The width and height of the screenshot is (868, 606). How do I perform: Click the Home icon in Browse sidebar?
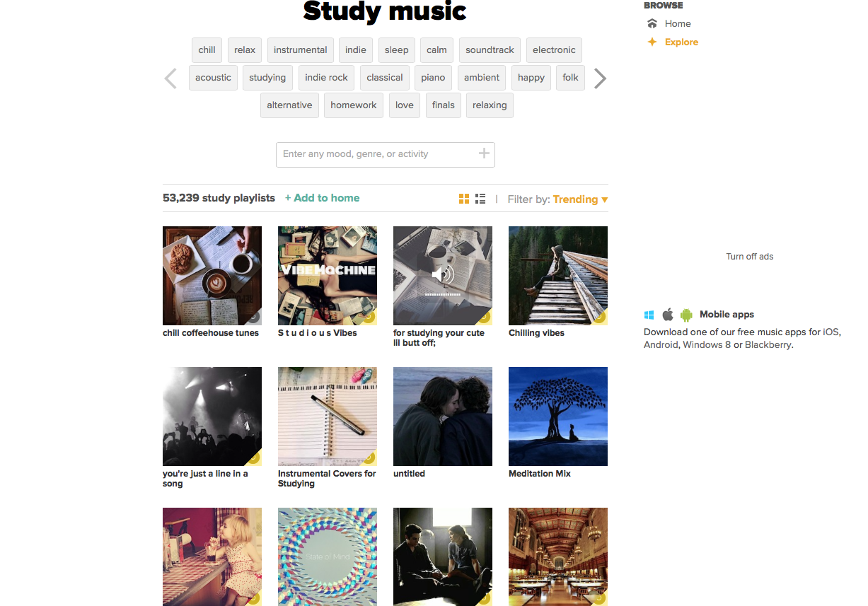(x=652, y=23)
